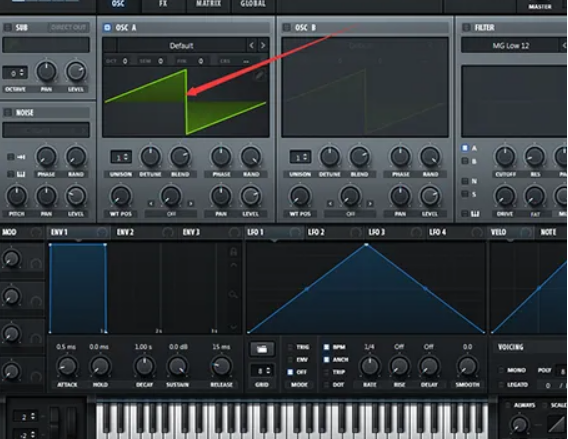Click the ENV 1 RELEASE knob
This screenshot has width=568, height=439.
coord(221,366)
